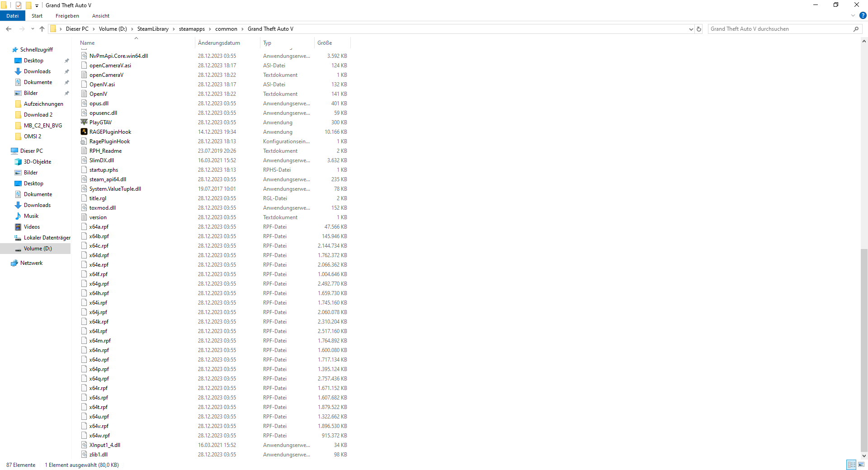This screenshot has width=868, height=470.
Task: Open the Start ribbon tab
Action: click(x=37, y=16)
